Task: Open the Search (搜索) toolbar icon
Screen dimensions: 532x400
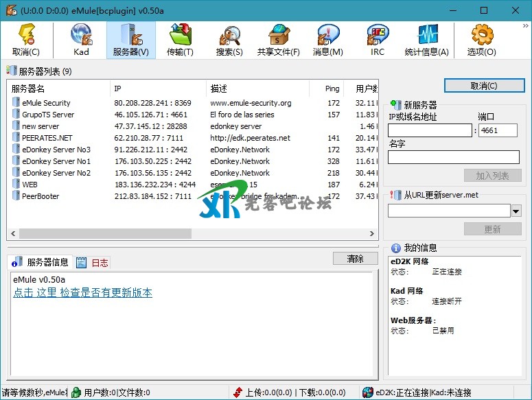Action: 229,35
